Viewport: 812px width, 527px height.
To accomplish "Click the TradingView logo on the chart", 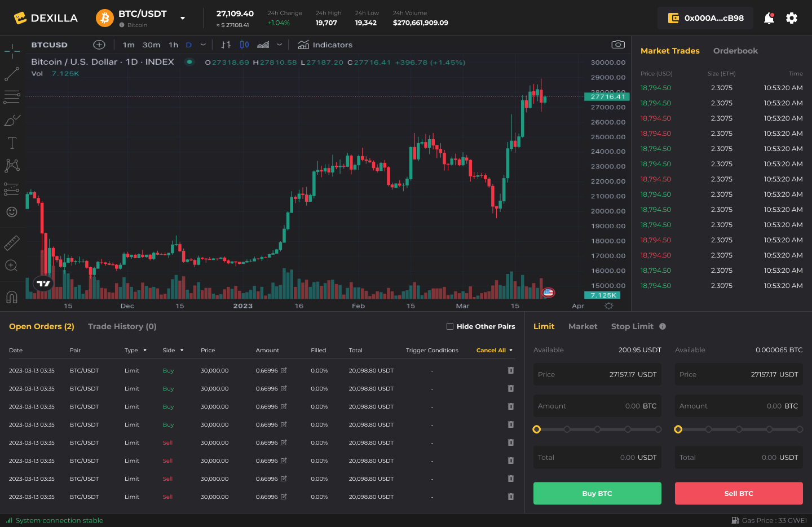I will pyautogui.click(x=43, y=284).
